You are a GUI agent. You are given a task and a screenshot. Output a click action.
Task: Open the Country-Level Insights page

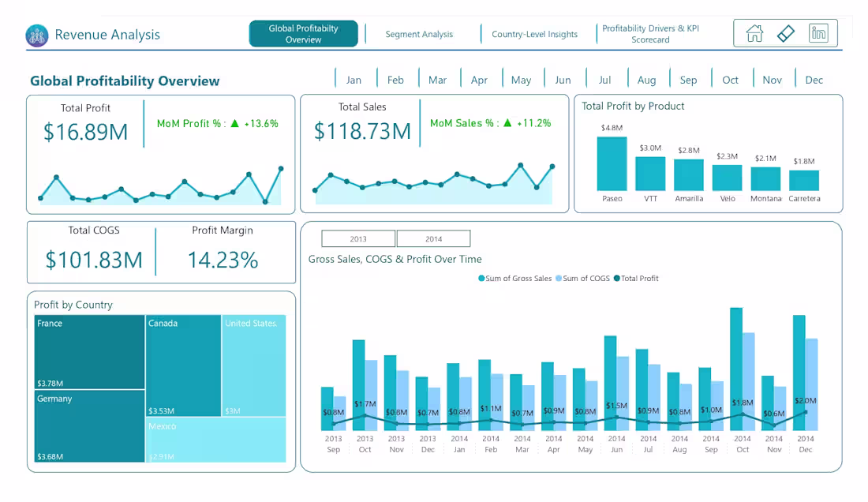[x=537, y=34]
